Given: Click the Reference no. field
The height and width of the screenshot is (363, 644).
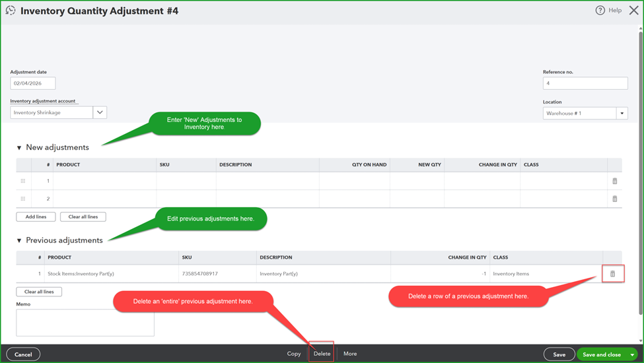Looking at the screenshot, I should (x=585, y=83).
